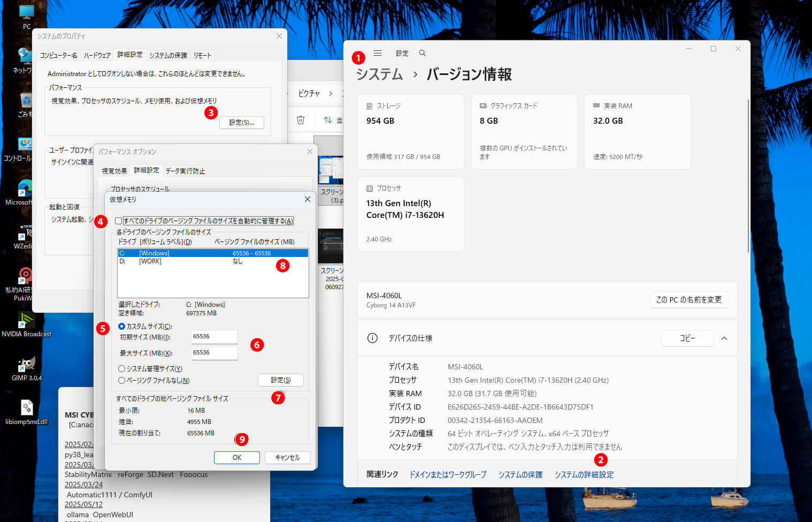Switch to ハードウェア tab in System Properties
Screen dimensions: 812x522
97,55
